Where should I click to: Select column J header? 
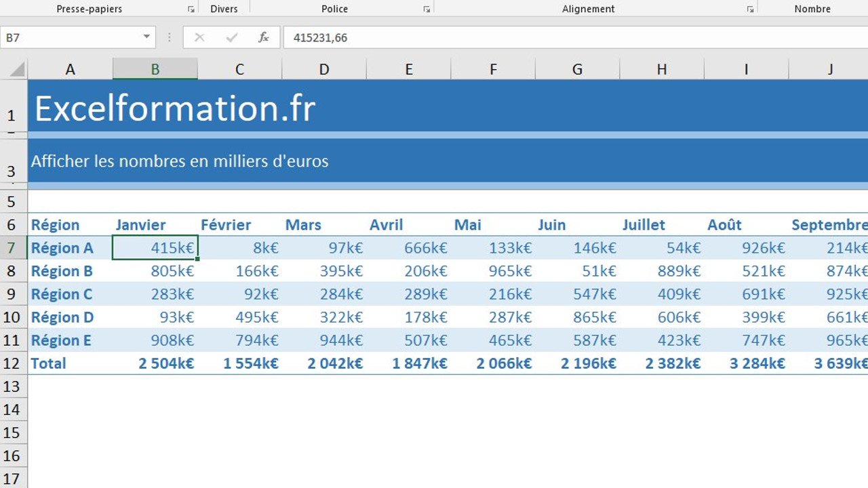[x=829, y=68]
